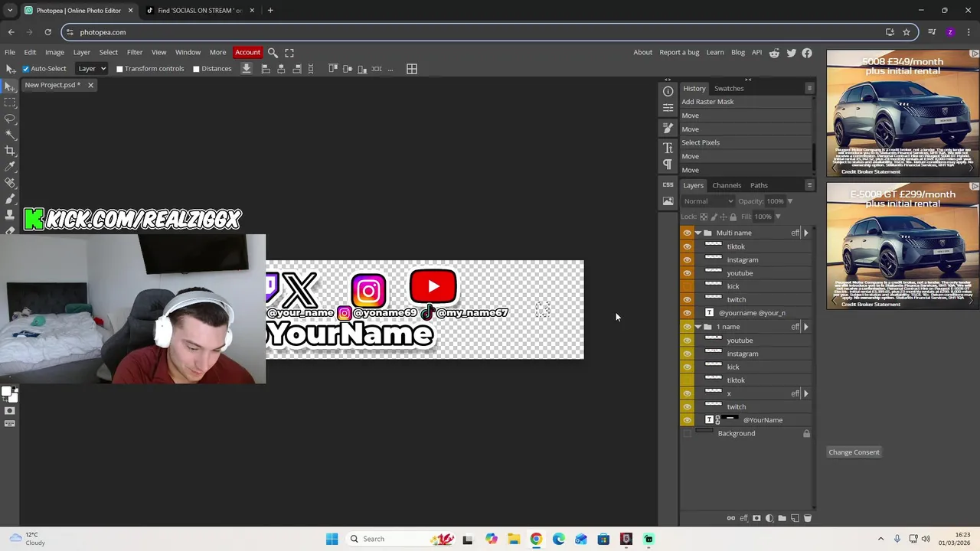The height and width of the screenshot is (551, 980).
Task: Close the New Project.psd document tab
Action: [x=90, y=85]
